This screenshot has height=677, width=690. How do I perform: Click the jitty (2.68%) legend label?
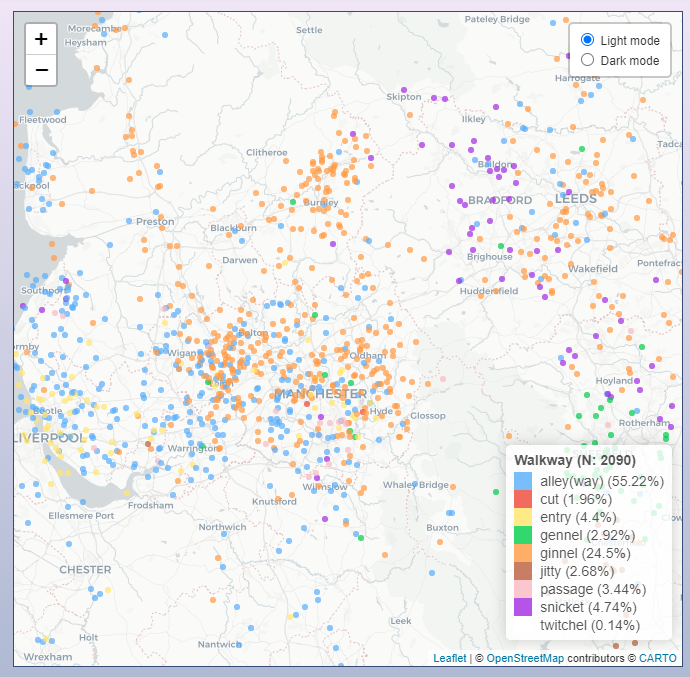pyautogui.click(x=577, y=571)
